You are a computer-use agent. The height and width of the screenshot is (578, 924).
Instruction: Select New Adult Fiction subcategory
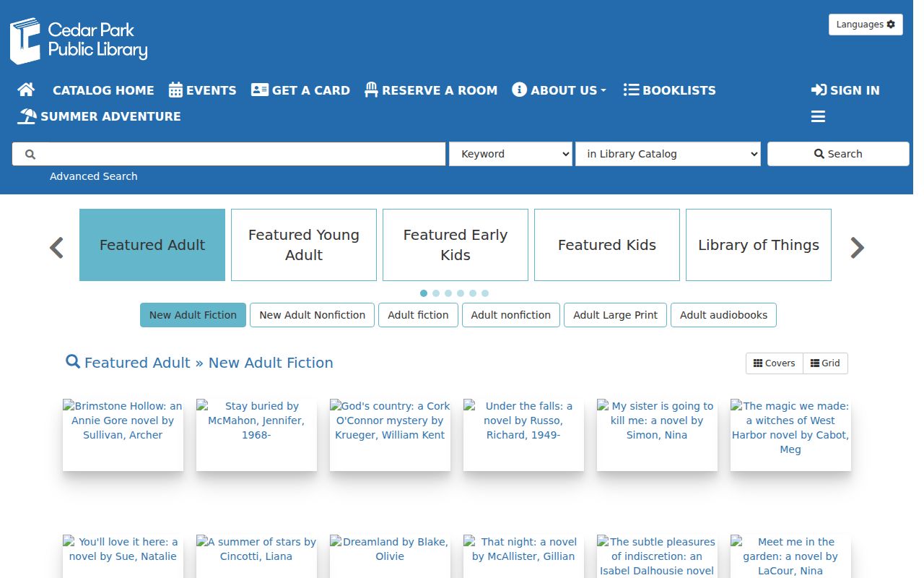coord(193,315)
